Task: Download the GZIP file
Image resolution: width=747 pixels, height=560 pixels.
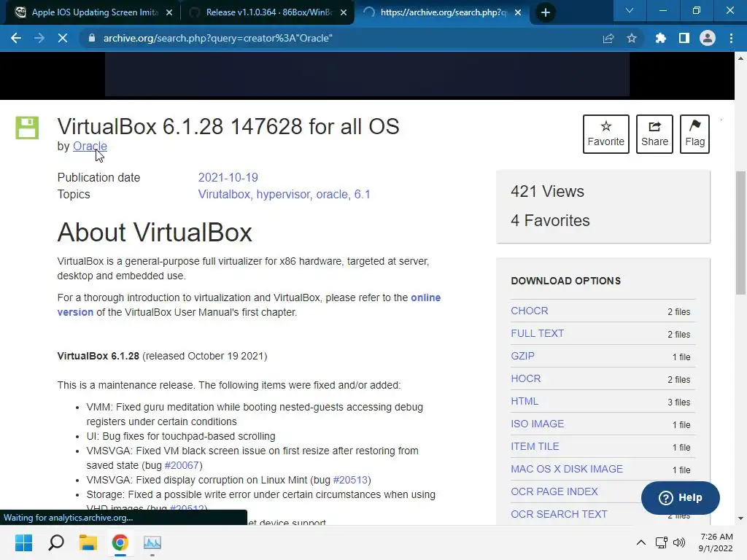Action: point(522,356)
